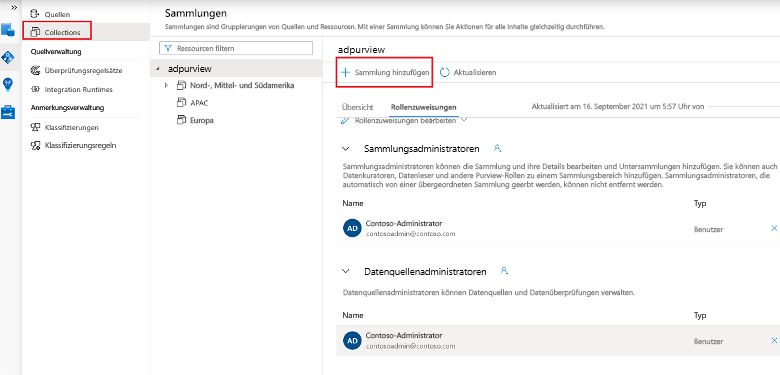This screenshot has width=780, height=375.
Task: Select the Europa collection
Action: 201,120
